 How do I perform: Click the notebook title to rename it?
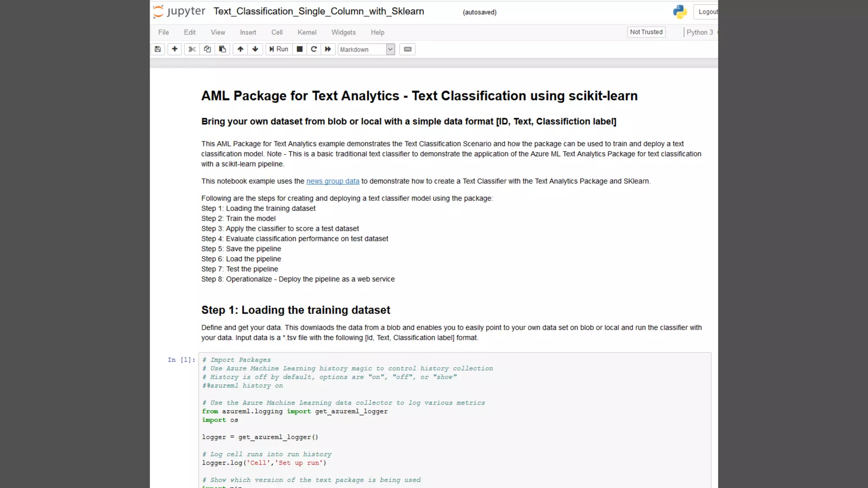[x=319, y=11]
